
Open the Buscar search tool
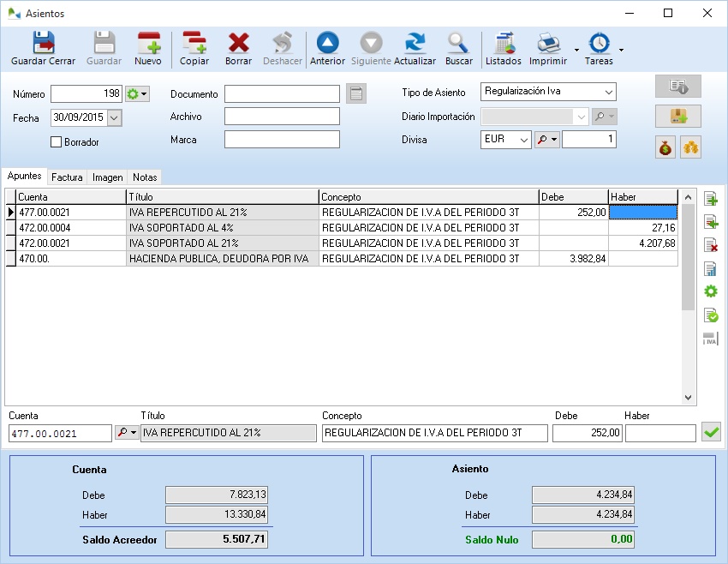click(x=458, y=49)
